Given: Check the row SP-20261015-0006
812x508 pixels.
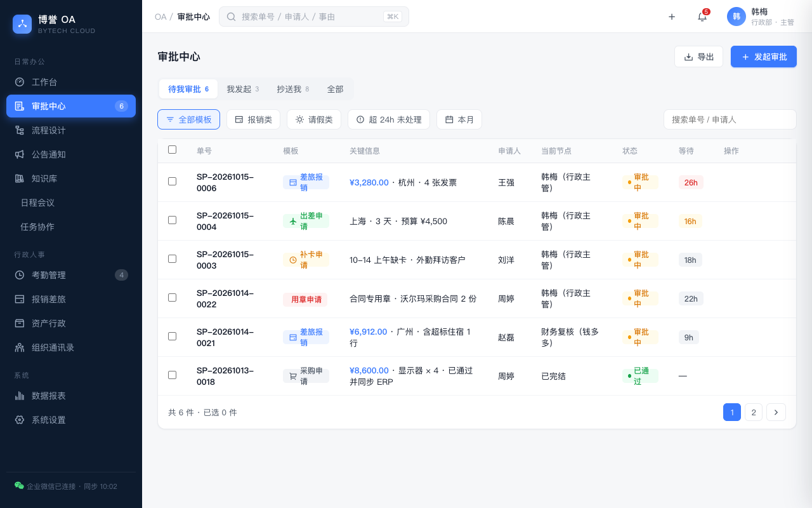Looking at the screenshot, I should point(172,181).
